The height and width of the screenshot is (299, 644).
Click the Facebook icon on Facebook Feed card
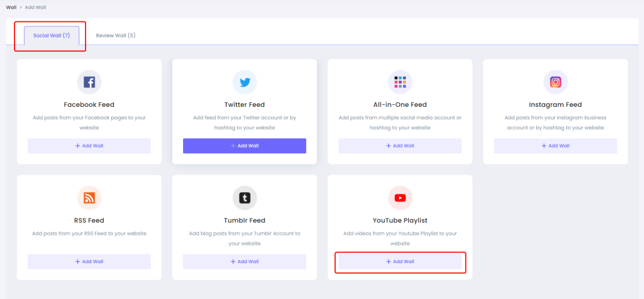(89, 82)
